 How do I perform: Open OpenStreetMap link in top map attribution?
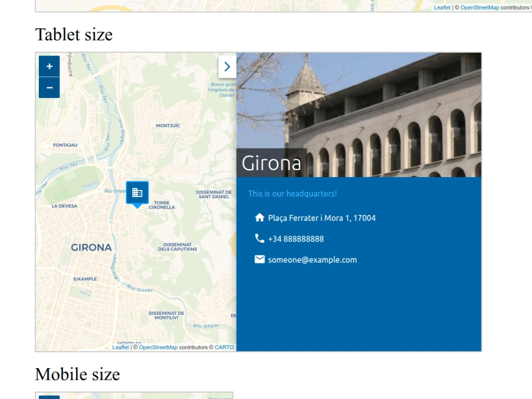pos(480,7)
